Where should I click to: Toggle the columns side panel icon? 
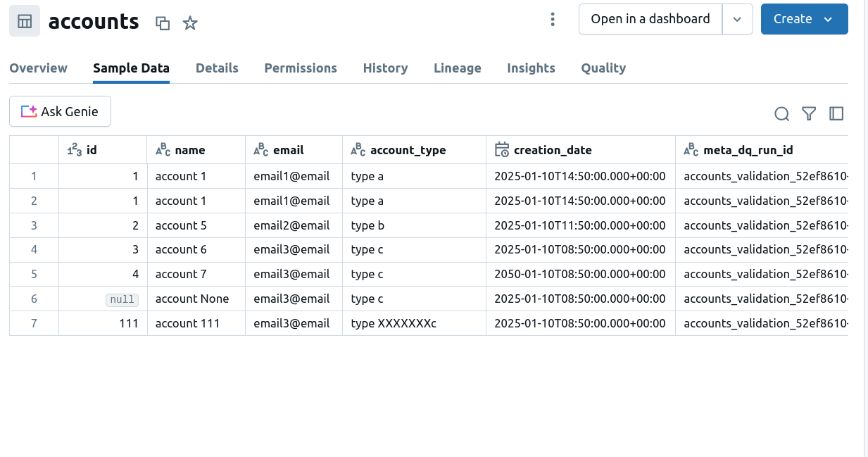click(836, 113)
